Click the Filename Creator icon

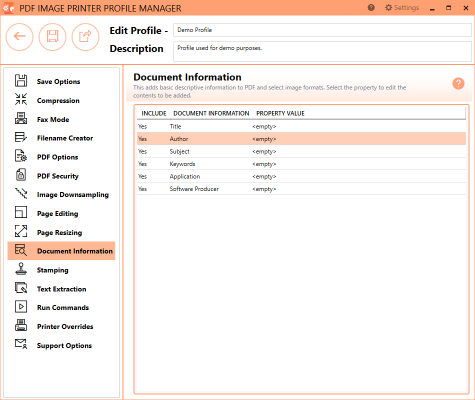coord(21,137)
